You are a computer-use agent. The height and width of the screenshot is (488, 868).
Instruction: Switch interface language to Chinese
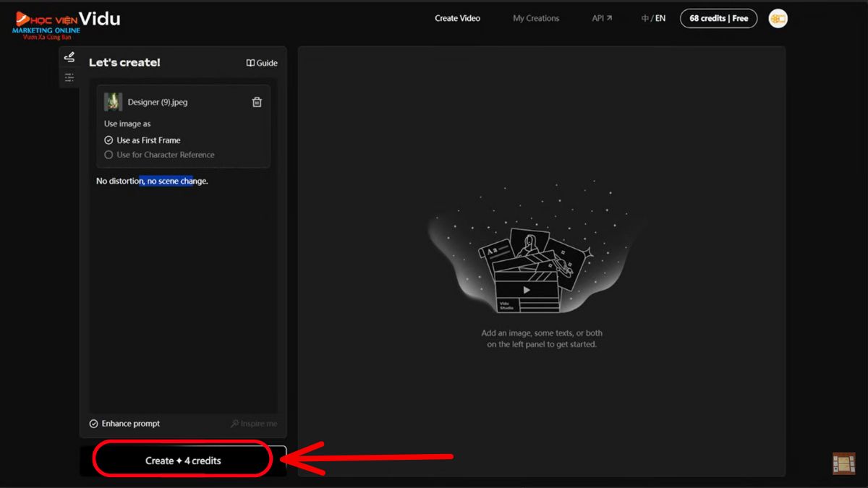[644, 18]
